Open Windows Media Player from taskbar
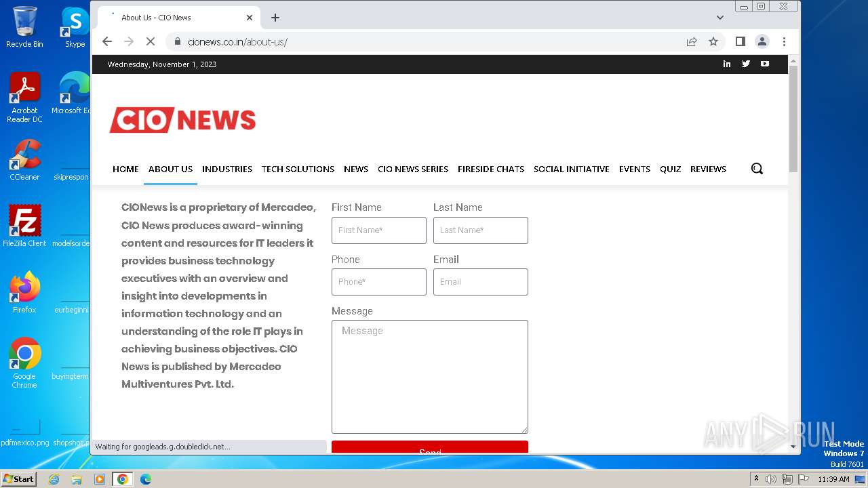This screenshot has width=868, height=488. (x=100, y=479)
